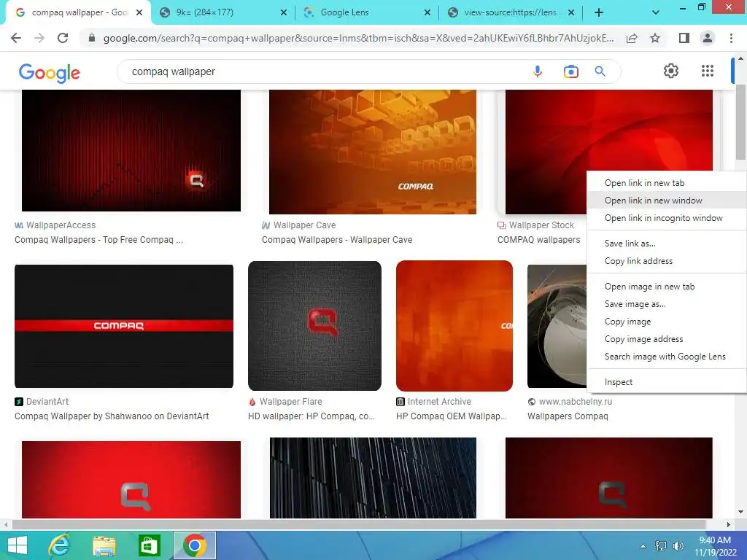Choose Save link as...
The width and height of the screenshot is (747, 560).
pos(667,244)
